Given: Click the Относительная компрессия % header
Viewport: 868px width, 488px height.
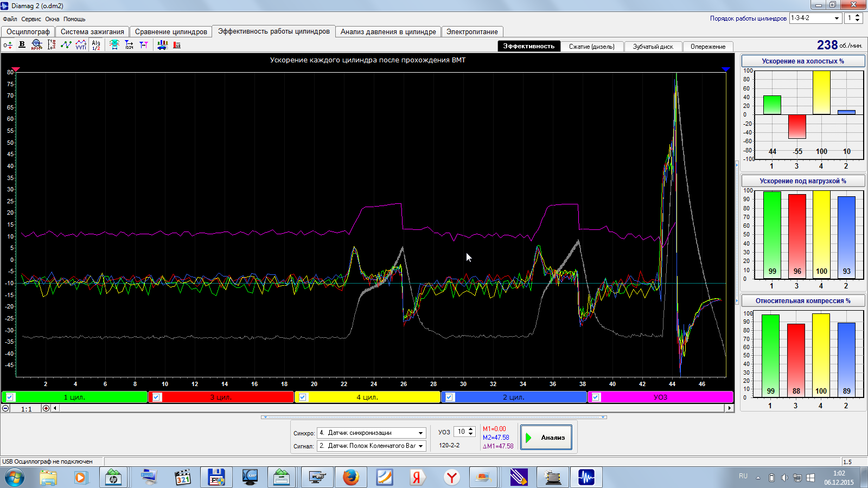Looking at the screenshot, I should (x=803, y=301).
